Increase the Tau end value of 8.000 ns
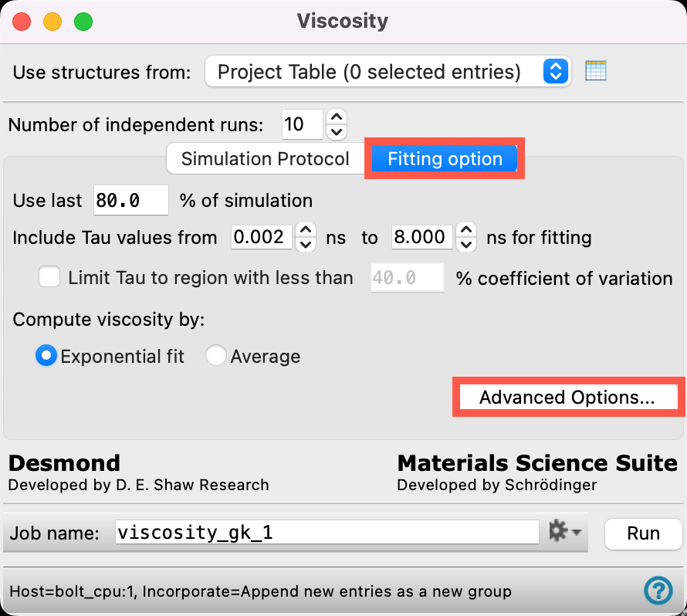 (466, 229)
